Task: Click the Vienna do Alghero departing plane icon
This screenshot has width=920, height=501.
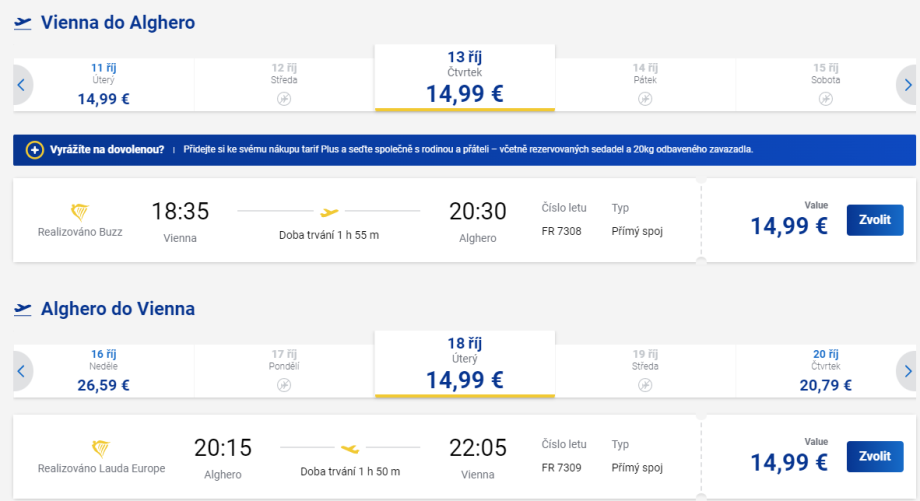Action: pos(23,23)
